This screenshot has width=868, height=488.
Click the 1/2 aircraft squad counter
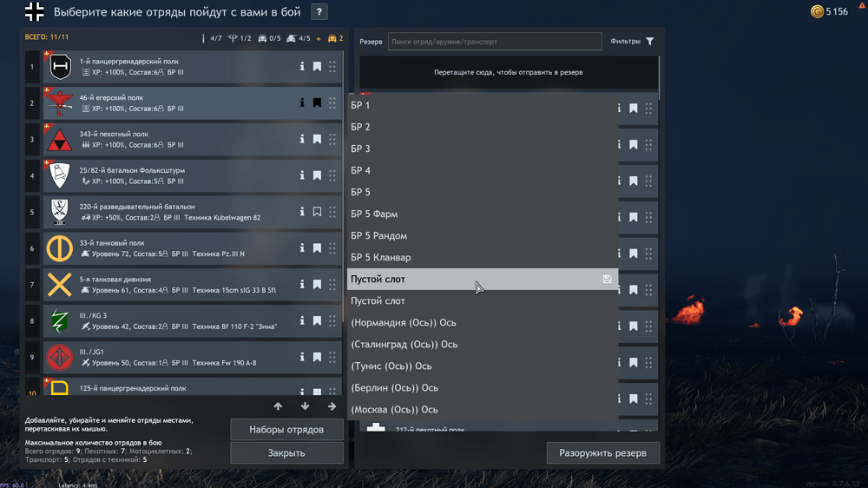(240, 38)
